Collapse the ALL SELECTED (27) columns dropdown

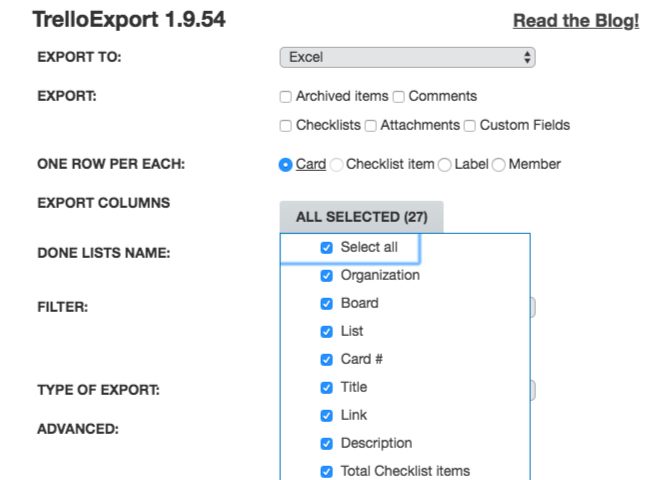click(361, 217)
